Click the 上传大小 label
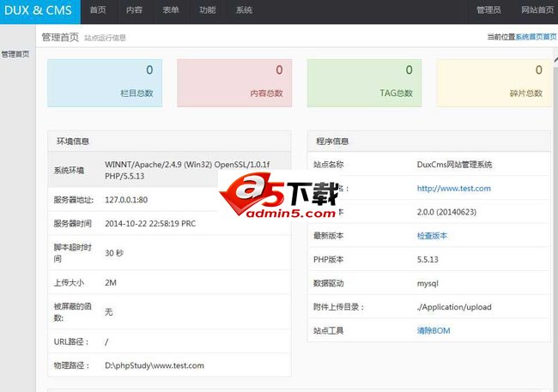The image size is (558, 392). 69,283
